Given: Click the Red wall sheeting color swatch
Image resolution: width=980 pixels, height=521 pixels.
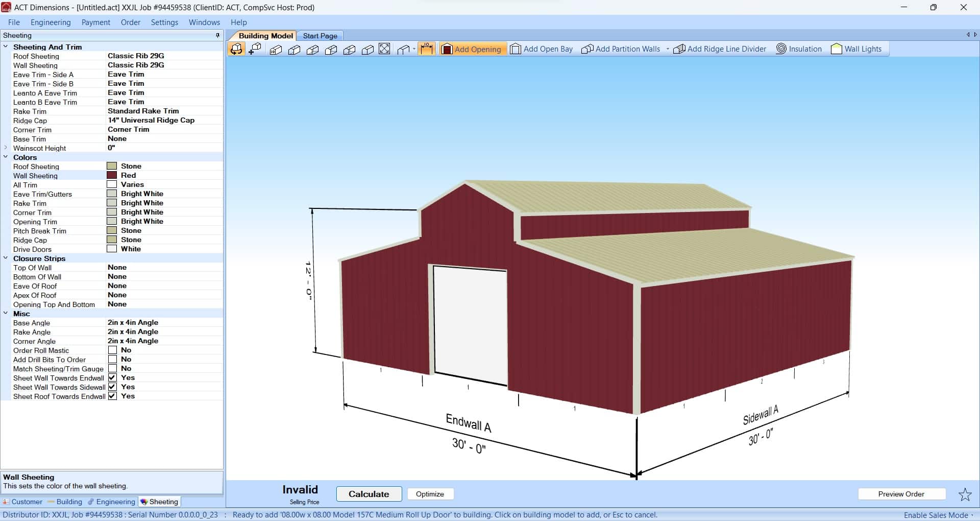Looking at the screenshot, I should coord(112,175).
